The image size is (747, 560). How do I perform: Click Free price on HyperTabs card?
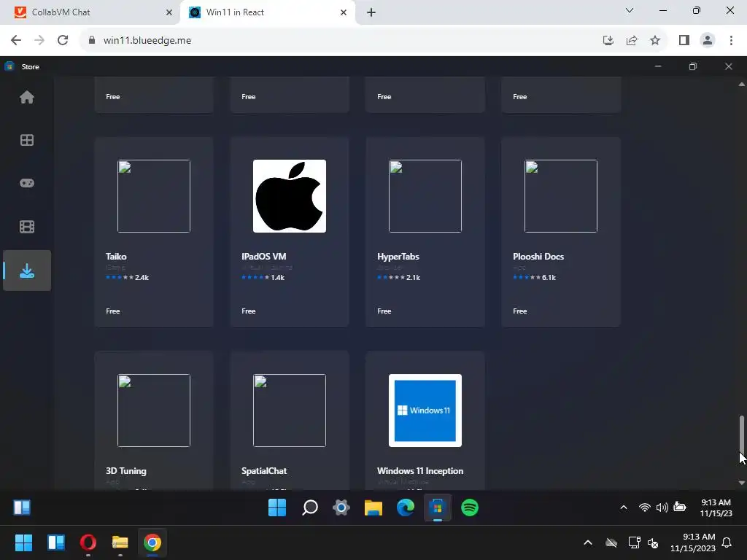[x=384, y=311]
